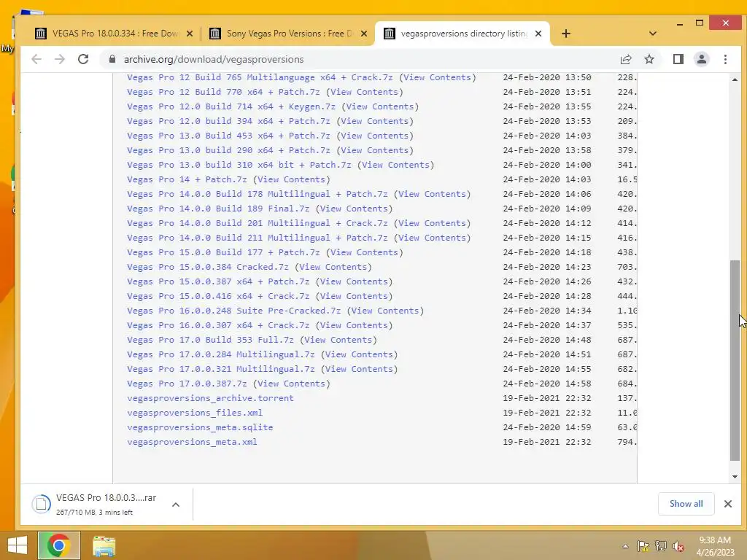747x560 pixels.
Task: Open taskbar clock showing 9:38 AM
Action: coord(715,546)
